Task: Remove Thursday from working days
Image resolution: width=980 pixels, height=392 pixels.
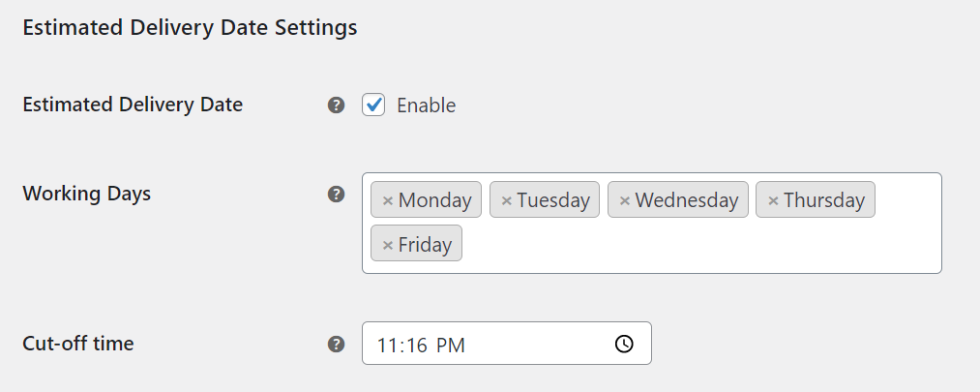Action: 773,200
